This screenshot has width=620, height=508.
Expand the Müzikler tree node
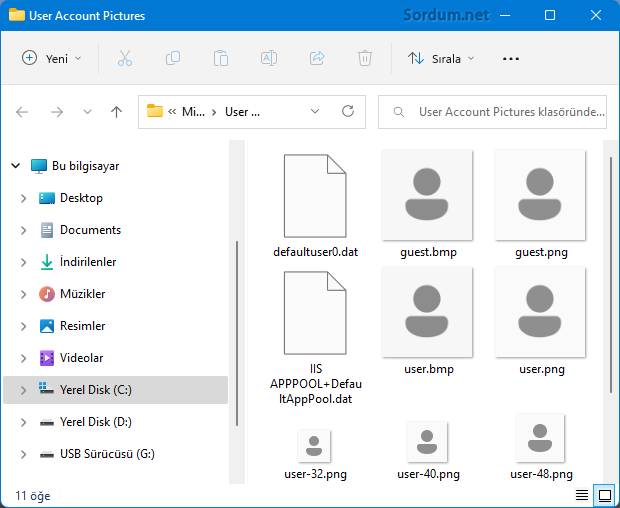point(23,294)
